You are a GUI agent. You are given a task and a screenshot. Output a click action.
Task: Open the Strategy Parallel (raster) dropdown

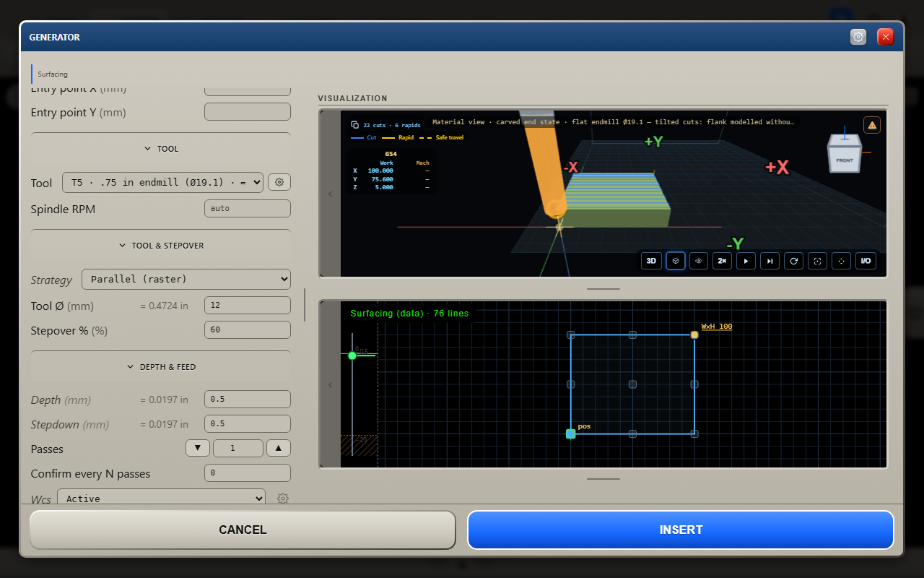pyautogui.click(x=186, y=279)
